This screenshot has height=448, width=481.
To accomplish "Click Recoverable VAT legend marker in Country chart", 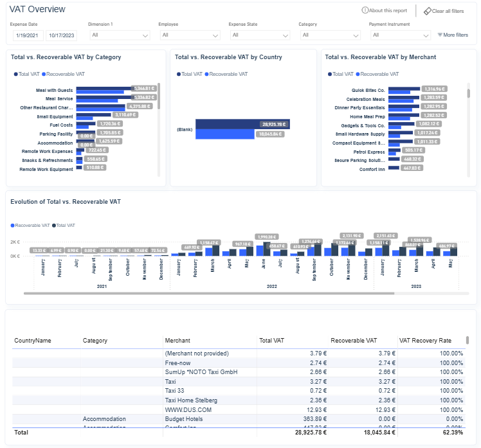I will click(x=208, y=74).
